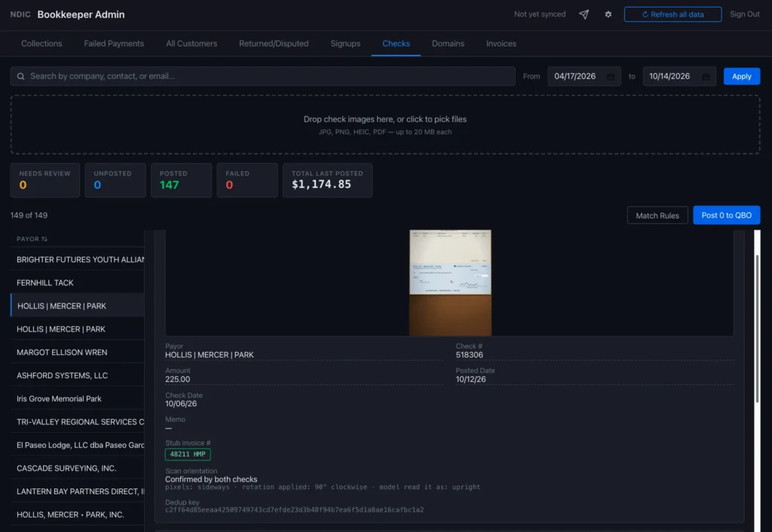
Task: Switch to the Signups tab
Action: [345, 43]
